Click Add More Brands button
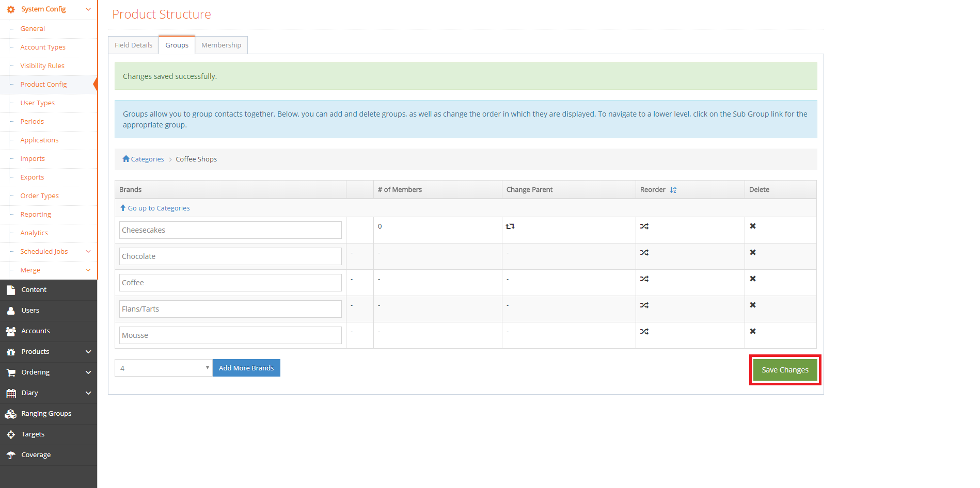Screen dimensions: 980x488 246,368
